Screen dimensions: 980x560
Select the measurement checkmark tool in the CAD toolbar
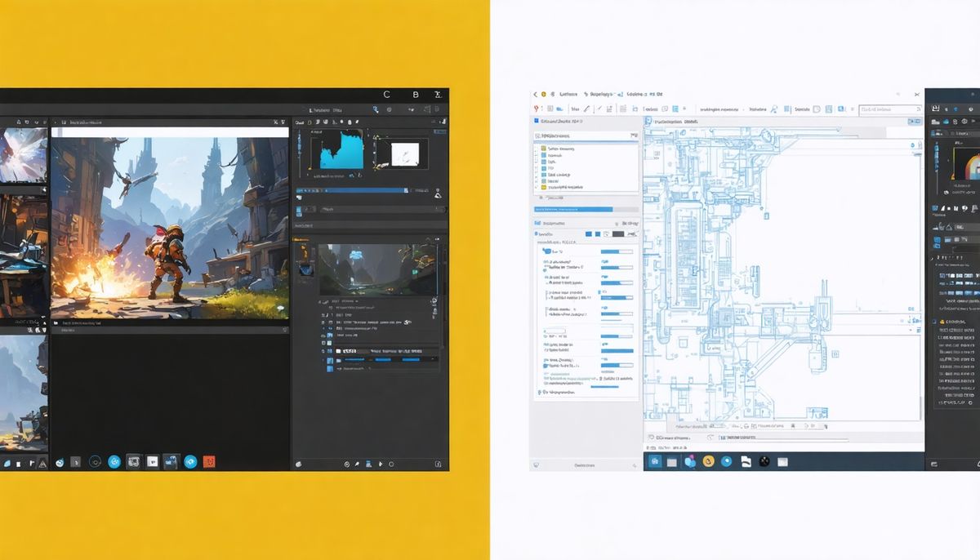(x=599, y=108)
